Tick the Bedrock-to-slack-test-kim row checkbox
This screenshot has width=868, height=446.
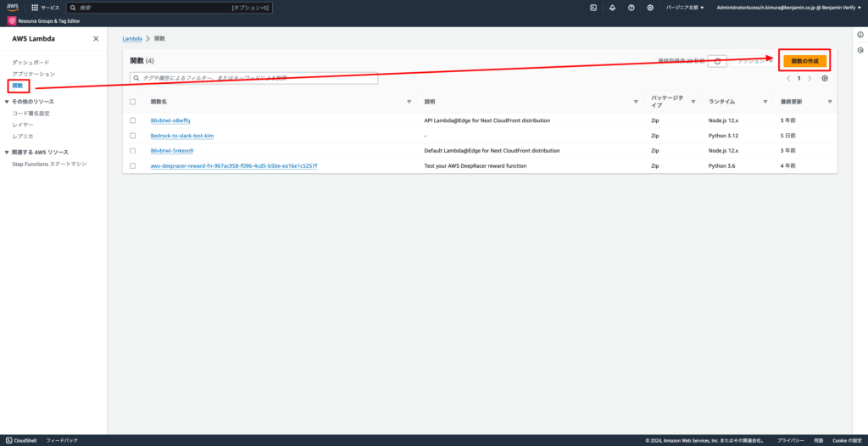[x=132, y=136]
